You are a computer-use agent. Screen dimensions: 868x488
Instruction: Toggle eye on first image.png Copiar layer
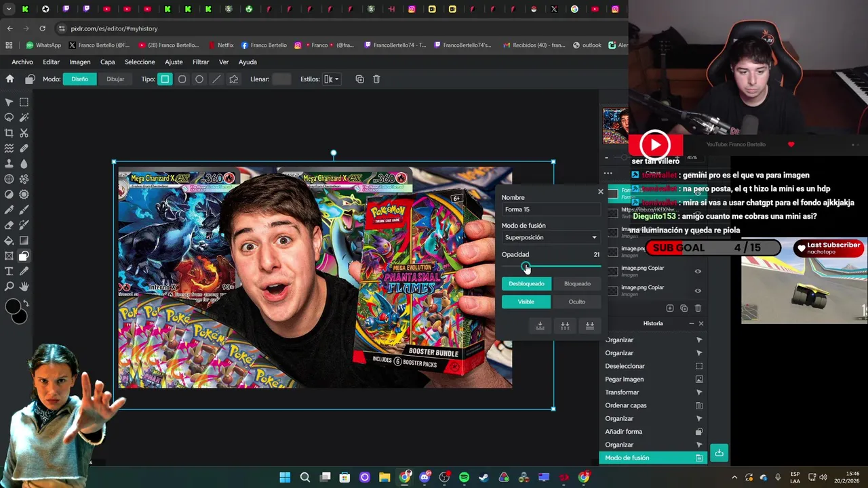click(698, 271)
